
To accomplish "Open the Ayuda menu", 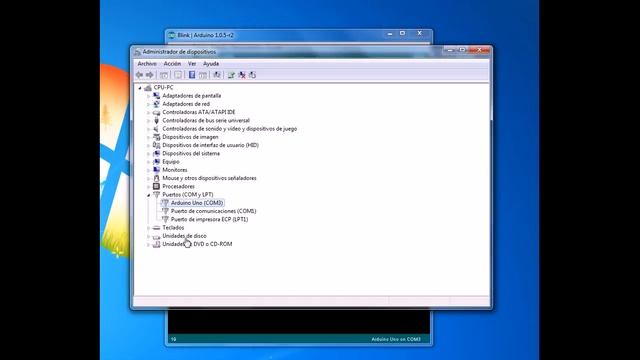I will click(x=211, y=64).
